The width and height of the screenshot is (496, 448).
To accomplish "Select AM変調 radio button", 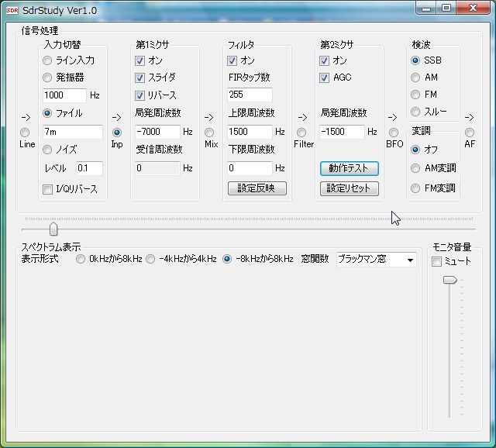I will click(415, 168).
